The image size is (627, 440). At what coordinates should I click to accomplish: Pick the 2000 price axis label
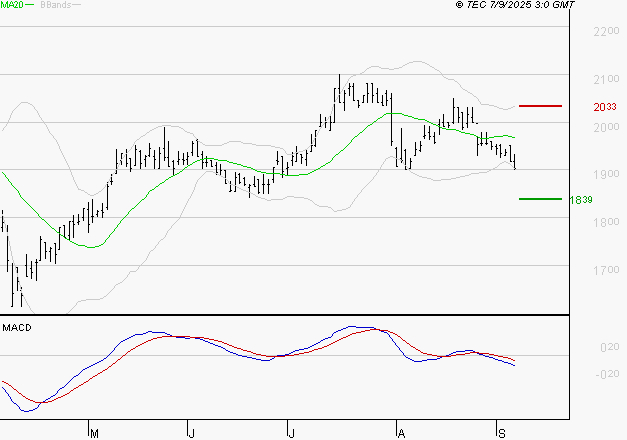[604, 128]
